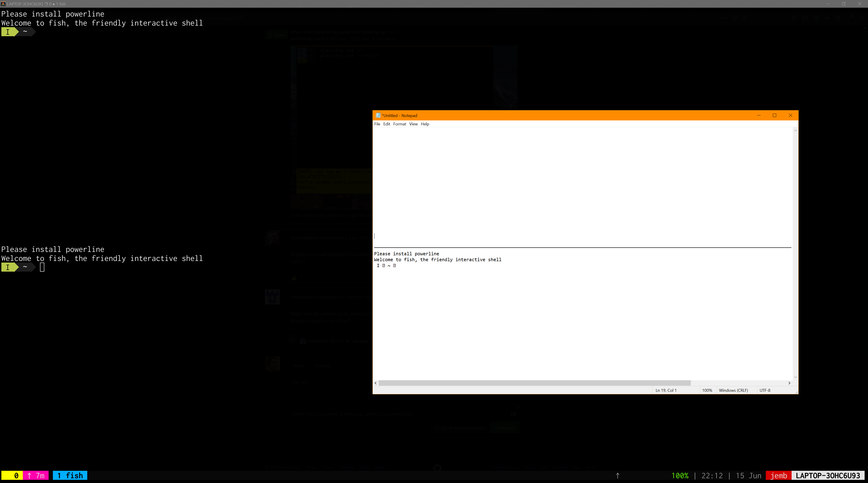Click chrisduerr profile avatar
The width and height of the screenshot is (868, 483).
[273, 297]
